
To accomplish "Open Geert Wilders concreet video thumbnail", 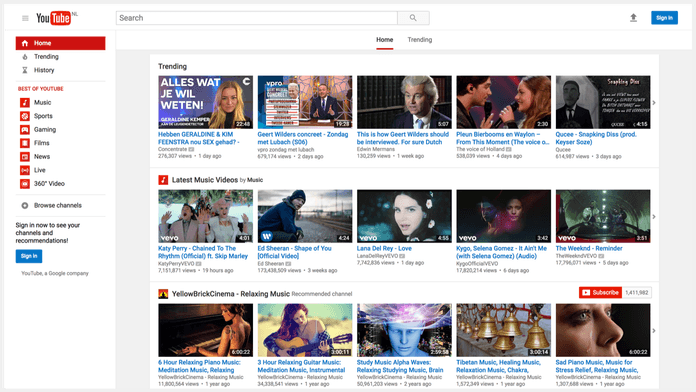I will click(305, 102).
